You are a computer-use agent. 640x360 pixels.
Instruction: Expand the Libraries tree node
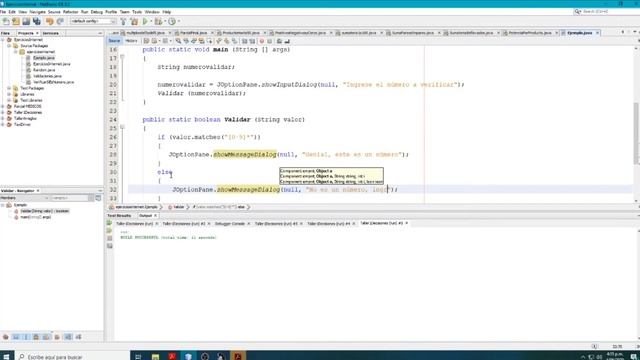coord(9,94)
